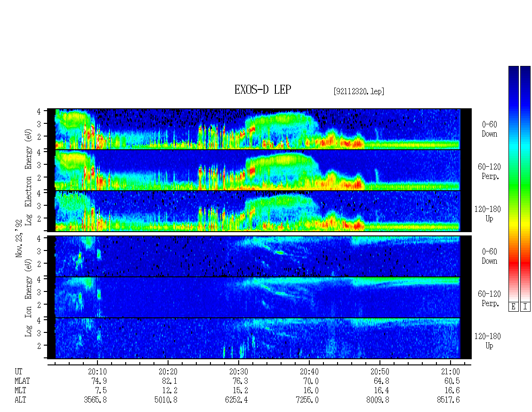Click the ion panel's 120-180 Up label
The image size is (532, 412).
tap(488, 341)
